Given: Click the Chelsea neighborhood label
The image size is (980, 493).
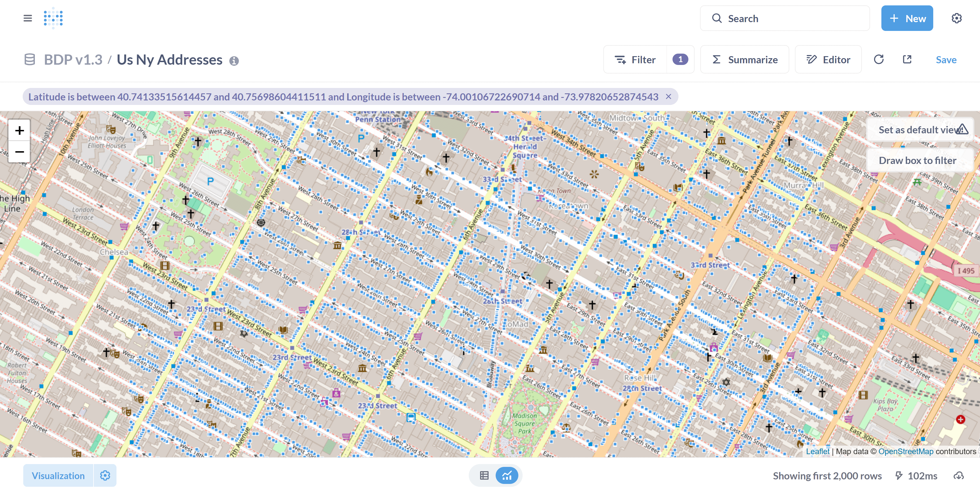Looking at the screenshot, I should (114, 252).
